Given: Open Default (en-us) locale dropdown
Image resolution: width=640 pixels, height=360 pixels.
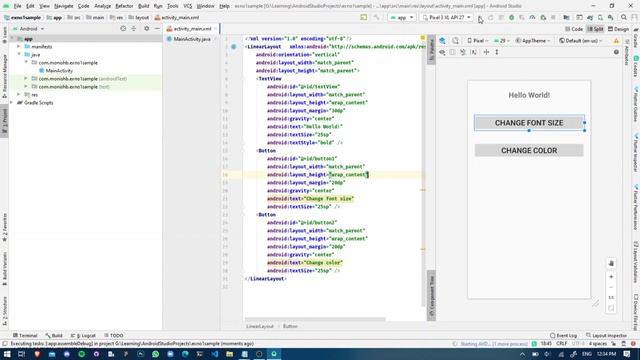Looking at the screenshot, I should [x=581, y=41].
